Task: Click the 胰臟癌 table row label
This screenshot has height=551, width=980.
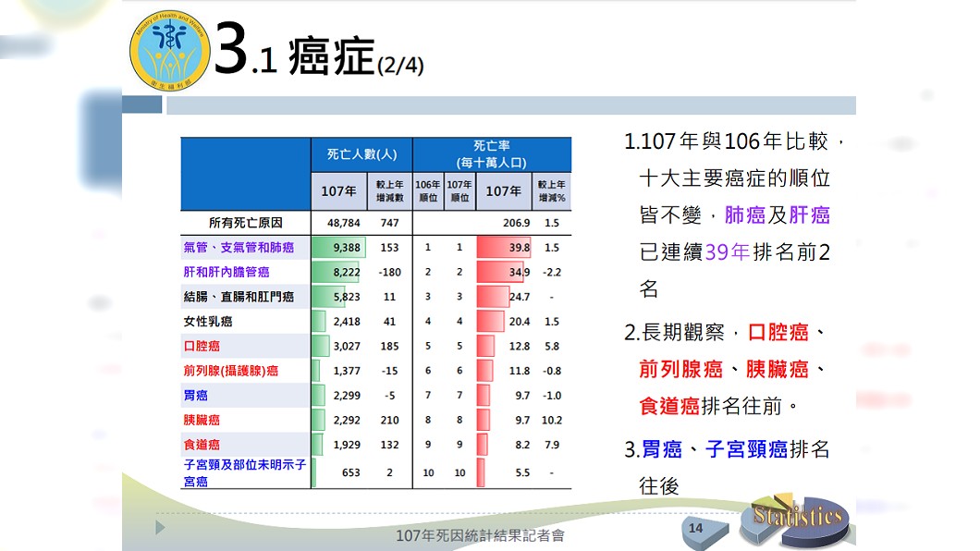Action: coord(202,420)
